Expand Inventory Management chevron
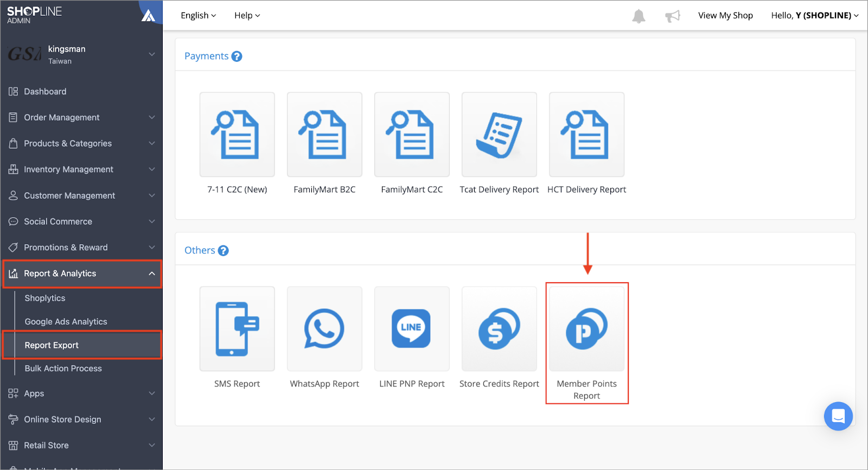Viewport: 868px width, 470px height. pyautogui.click(x=152, y=169)
